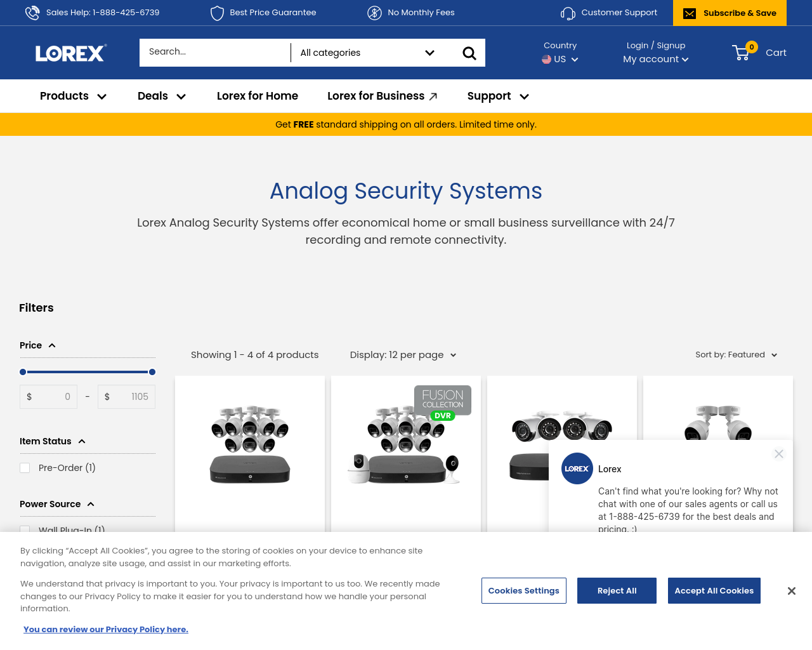Click the headset Customer Support icon

pyautogui.click(x=568, y=13)
